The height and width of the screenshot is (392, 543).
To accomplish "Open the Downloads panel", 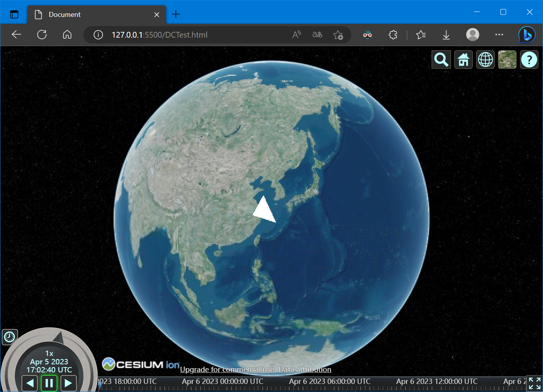I will [x=446, y=35].
